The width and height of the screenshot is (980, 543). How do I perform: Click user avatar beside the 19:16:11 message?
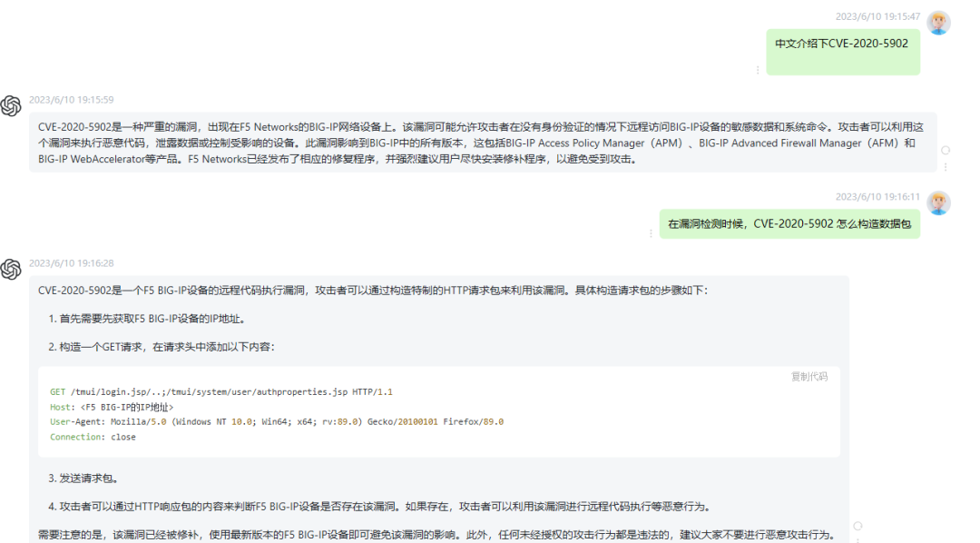click(x=938, y=203)
